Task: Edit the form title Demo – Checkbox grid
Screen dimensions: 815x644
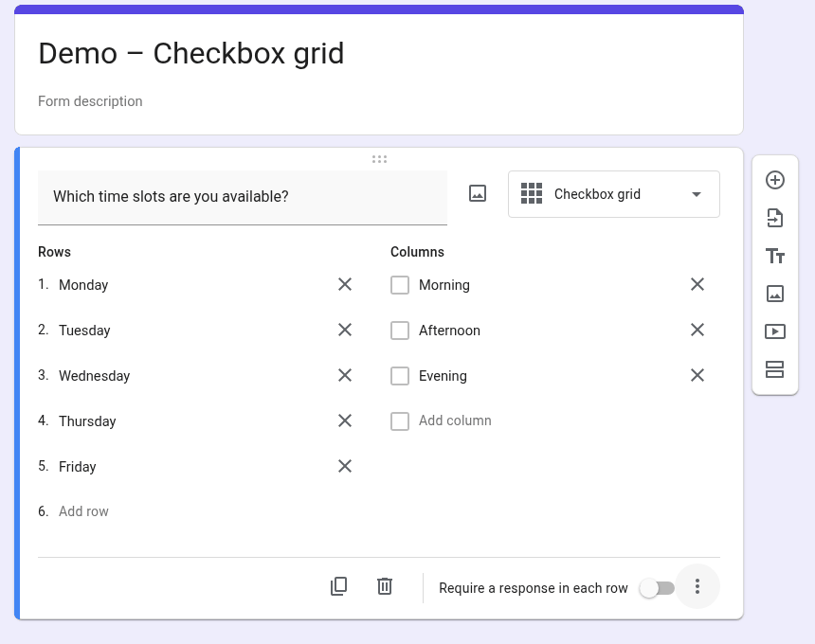Action: coord(191,53)
